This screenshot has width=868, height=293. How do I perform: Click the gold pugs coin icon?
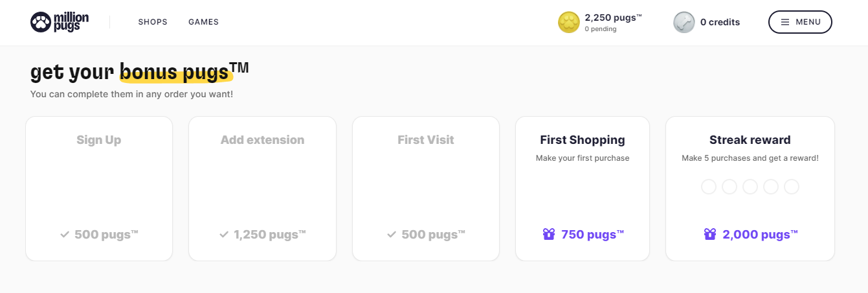(569, 23)
